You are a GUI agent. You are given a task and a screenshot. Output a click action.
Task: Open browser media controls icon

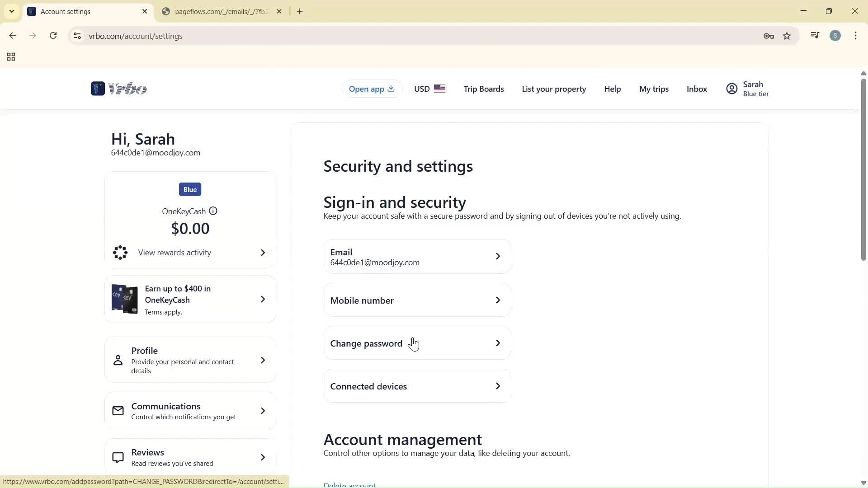click(815, 35)
